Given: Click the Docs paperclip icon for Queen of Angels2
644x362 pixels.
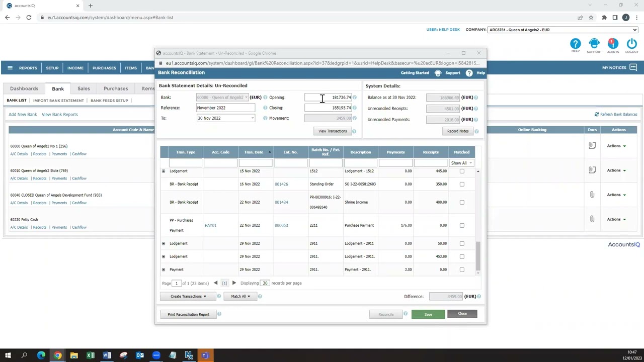Looking at the screenshot, I should 592,146.
